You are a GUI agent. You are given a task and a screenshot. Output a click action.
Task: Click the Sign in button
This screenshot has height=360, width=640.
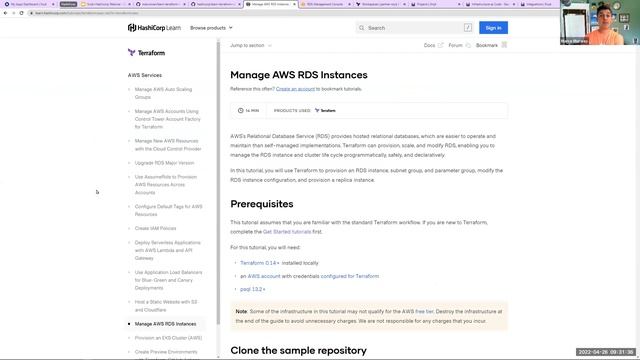click(x=493, y=28)
